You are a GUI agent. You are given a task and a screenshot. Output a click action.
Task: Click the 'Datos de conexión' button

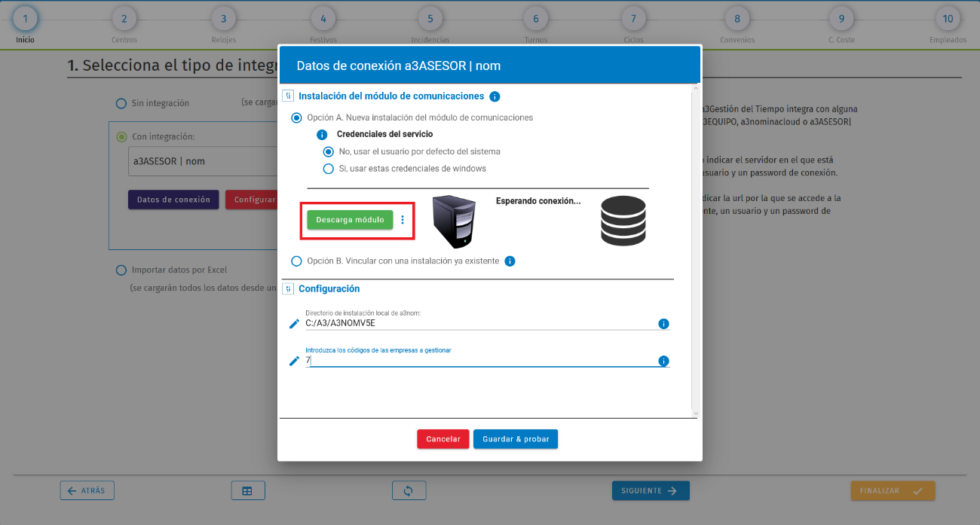173,200
